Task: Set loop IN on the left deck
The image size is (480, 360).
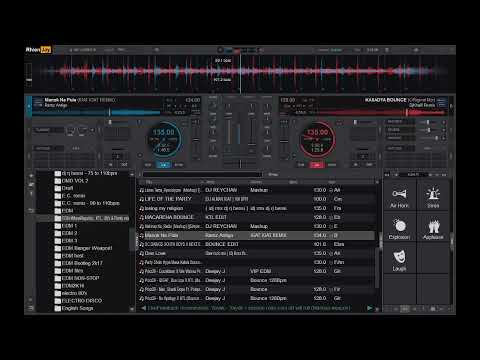Action: coord(110,165)
